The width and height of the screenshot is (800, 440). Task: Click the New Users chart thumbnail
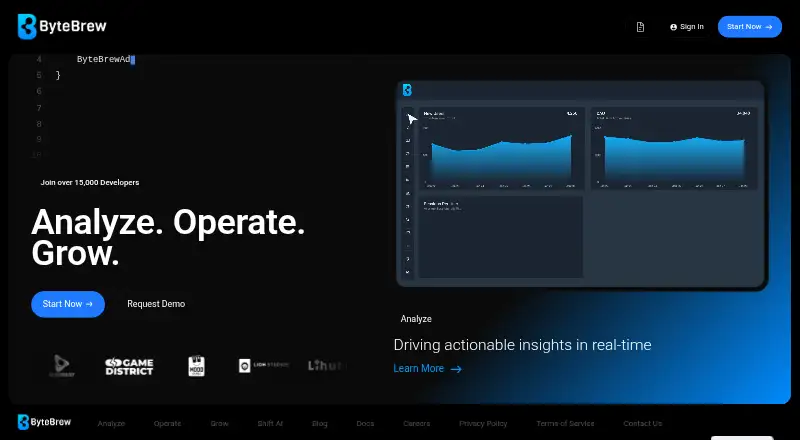click(x=502, y=149)
